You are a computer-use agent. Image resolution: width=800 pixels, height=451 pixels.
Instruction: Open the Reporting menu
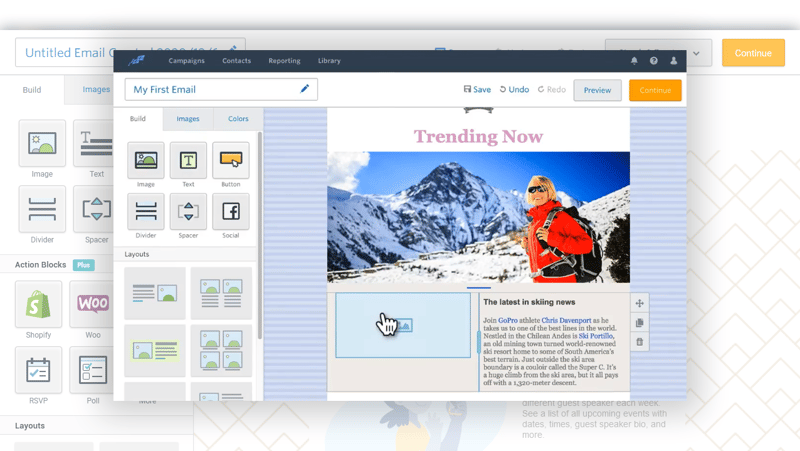pyautogui.click(x=284, y=61)
